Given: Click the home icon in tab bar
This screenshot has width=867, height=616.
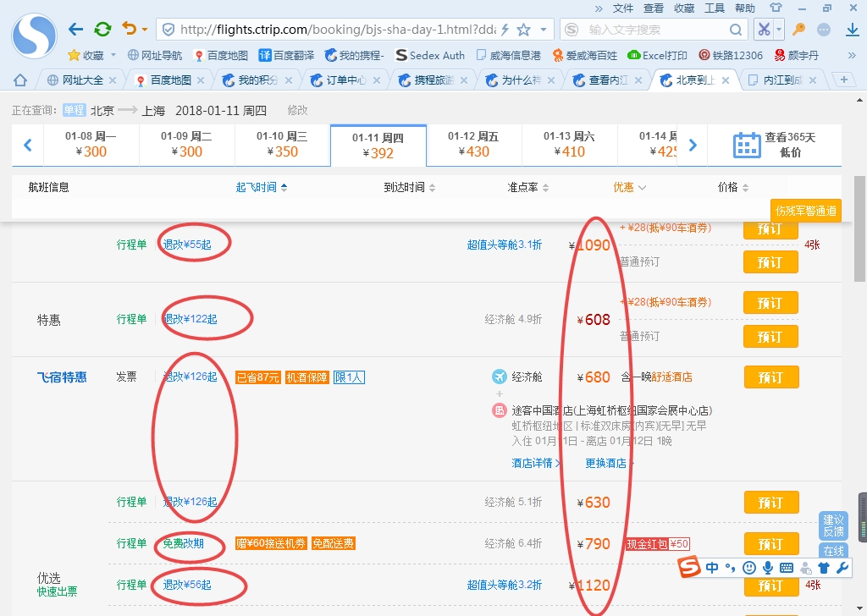Looking at the screenshot, I should point(20,80).
